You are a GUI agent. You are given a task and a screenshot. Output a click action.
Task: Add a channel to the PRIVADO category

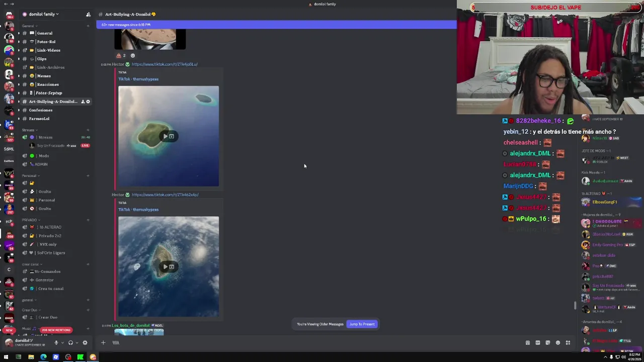point(88,220)
